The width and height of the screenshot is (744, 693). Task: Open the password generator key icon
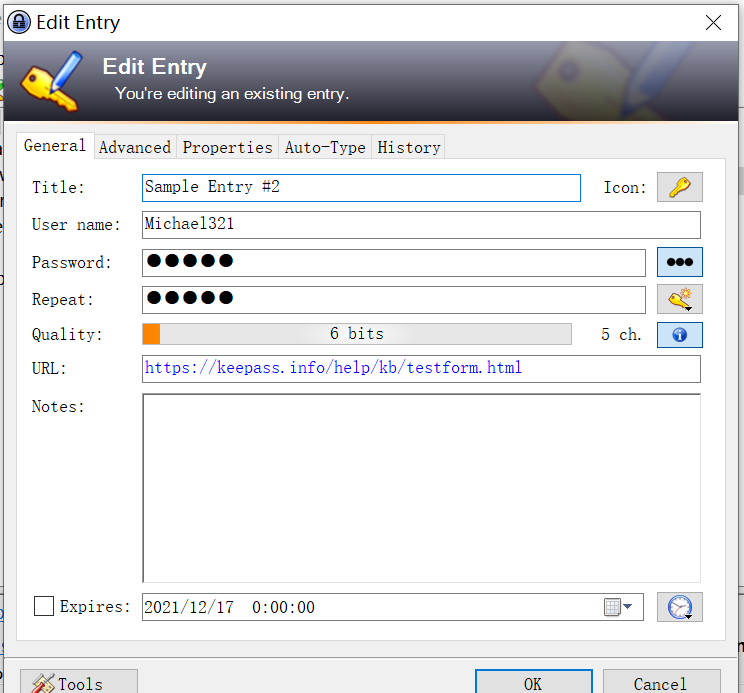tap(679, 299)
